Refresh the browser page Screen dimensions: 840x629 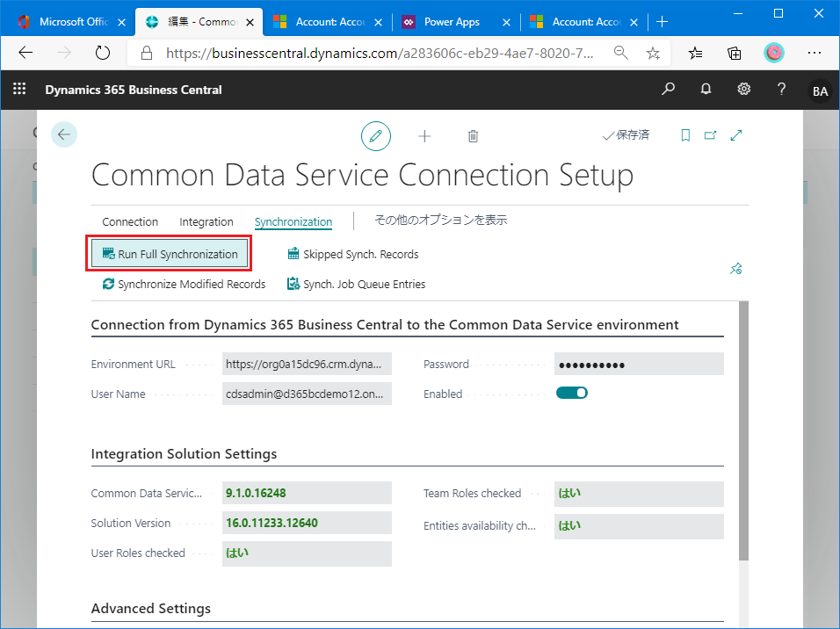(x=102, y=53)
